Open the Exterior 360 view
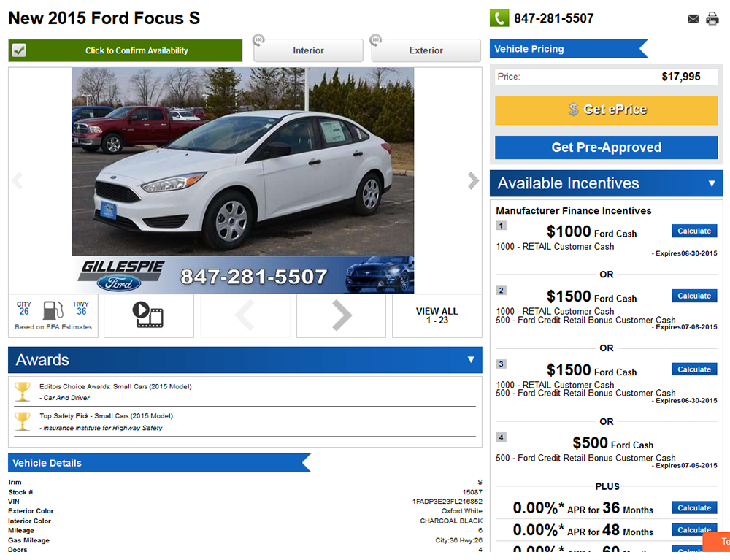The width and height of the screenshot is (730, 560). click(x=426, y=50)
